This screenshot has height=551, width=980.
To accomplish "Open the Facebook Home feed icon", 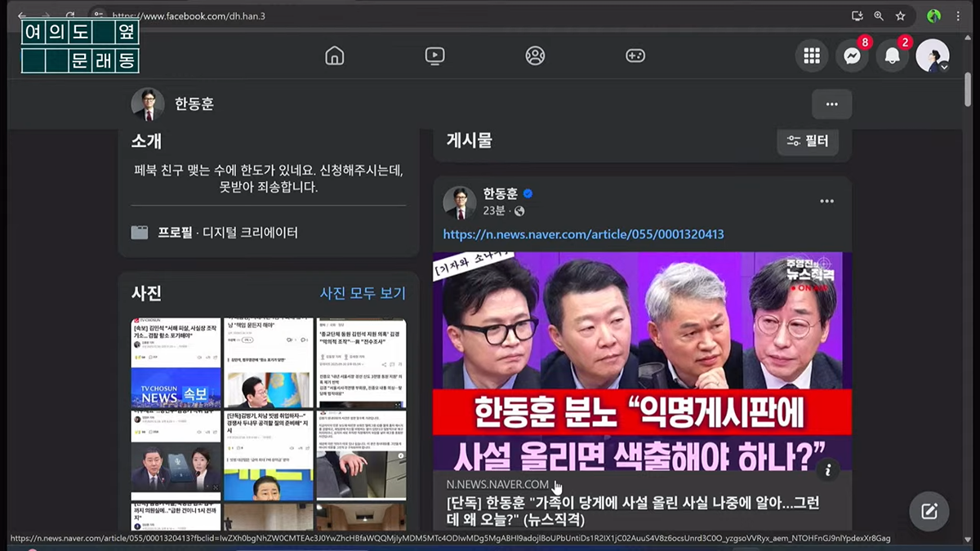I will click(335, 56).
